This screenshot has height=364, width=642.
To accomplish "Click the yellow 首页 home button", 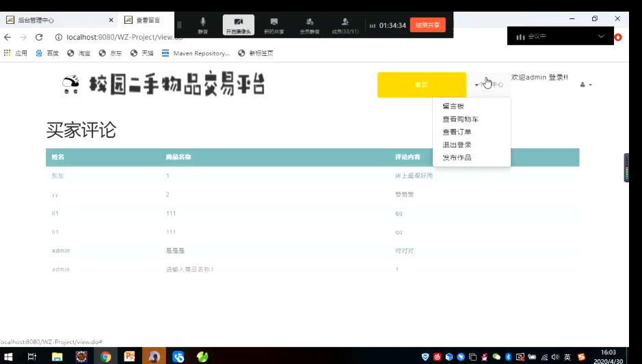I will pos(421,85).
